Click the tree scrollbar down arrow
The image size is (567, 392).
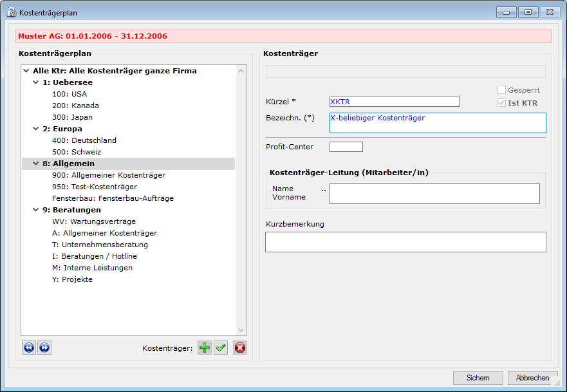coord(241,330)
